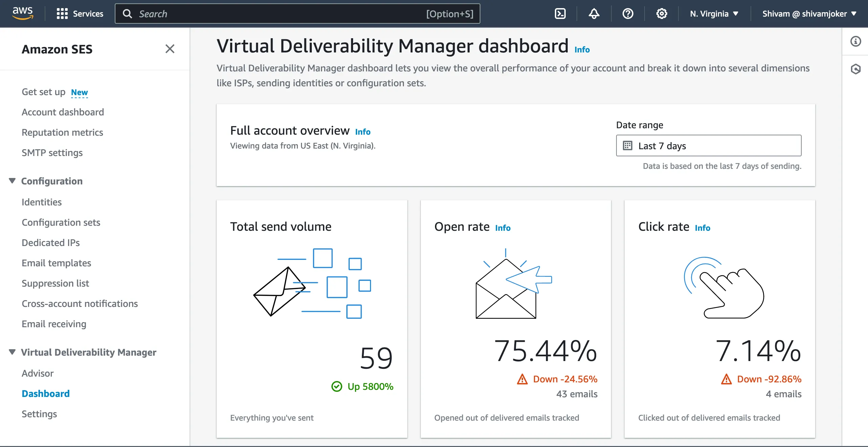
Task: Click the hexagon icon in right sidebar
Action: point(855,69)
